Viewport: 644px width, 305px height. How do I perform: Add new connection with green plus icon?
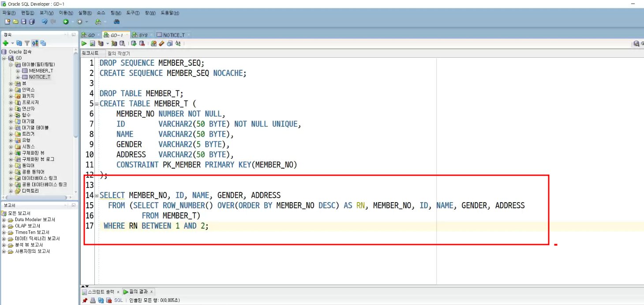6,43
